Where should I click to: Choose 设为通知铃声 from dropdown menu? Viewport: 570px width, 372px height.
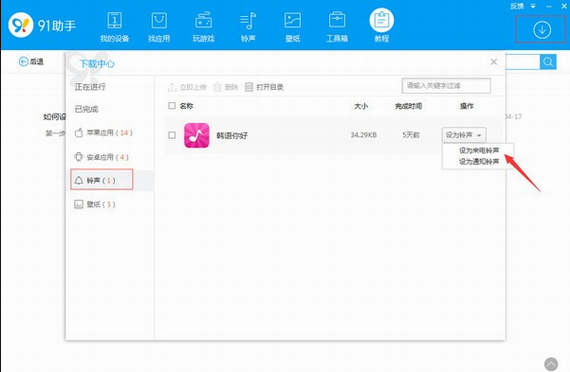click(x=479, y=161)
